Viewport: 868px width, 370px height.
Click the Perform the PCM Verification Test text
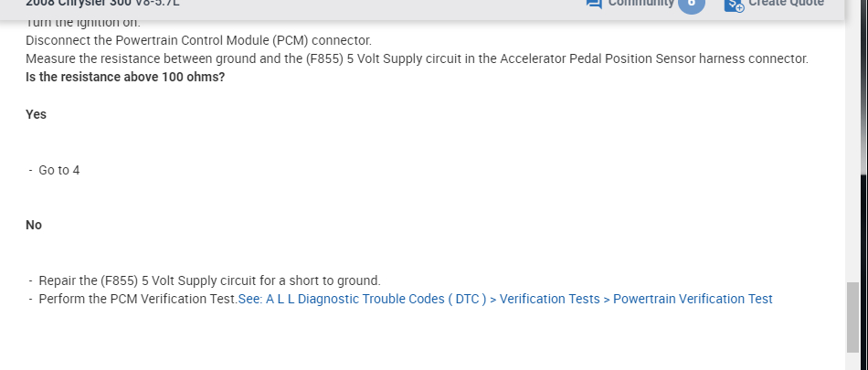(138, 299)
